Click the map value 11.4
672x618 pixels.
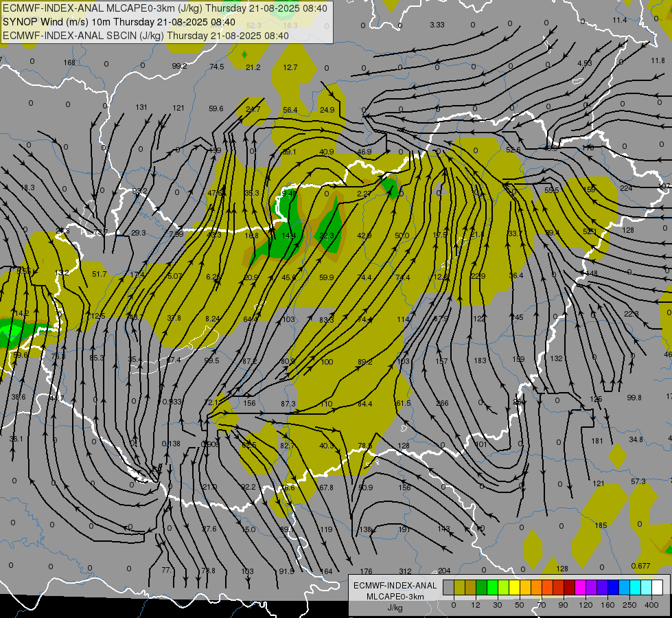coord(620,20)
